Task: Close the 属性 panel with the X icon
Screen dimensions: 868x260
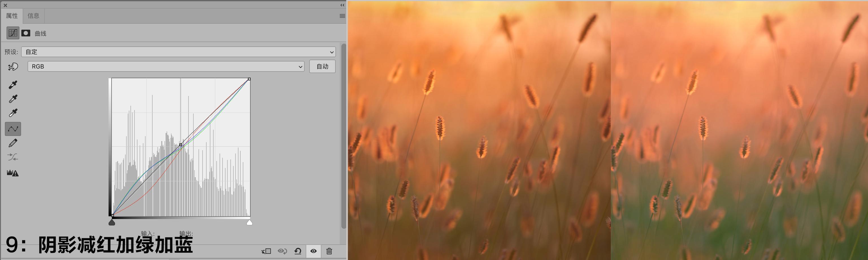Action: point(5,5)
